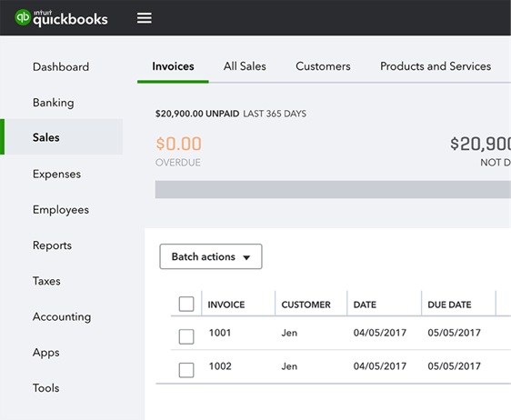Toggle the hamburger navigation menu
This screenshot has height=420, width=511.
point(144,18)
